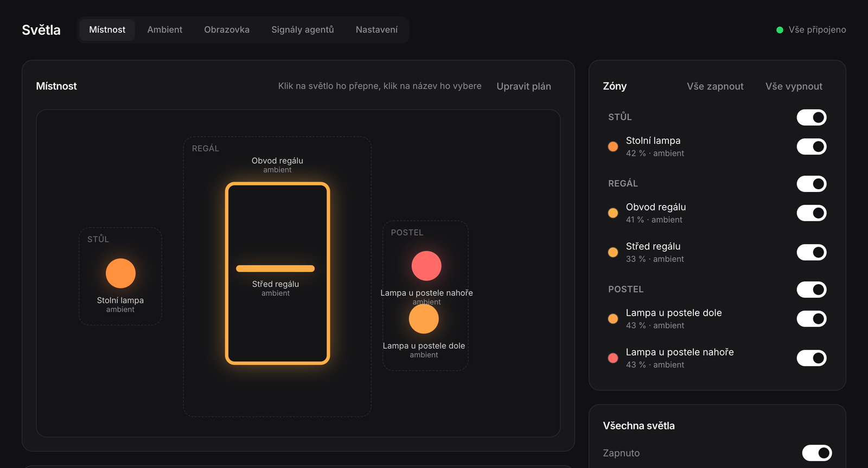
Task: Select the Střed regálu color dot in Zóny
Action: coord(613,252)
